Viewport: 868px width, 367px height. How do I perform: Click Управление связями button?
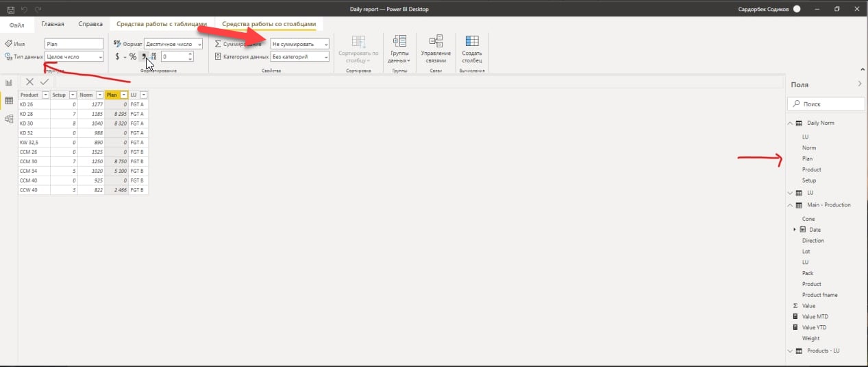[436, 49]
